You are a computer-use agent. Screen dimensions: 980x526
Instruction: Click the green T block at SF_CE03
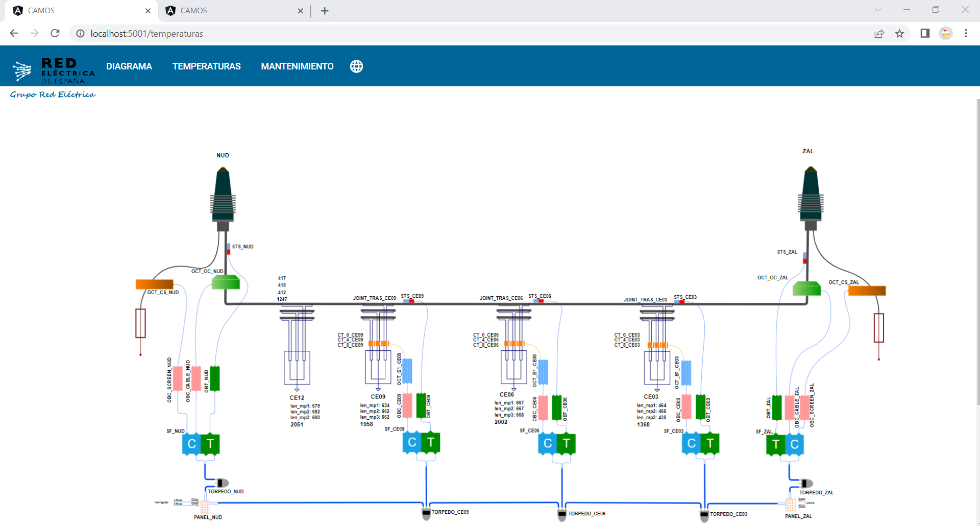pyautogui.click(x=710, y=443)
